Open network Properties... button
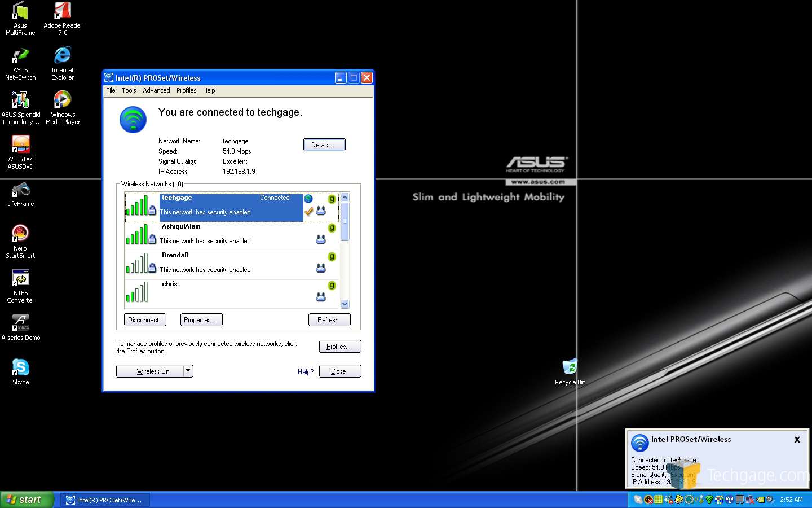812x508 pixels. 201,320
